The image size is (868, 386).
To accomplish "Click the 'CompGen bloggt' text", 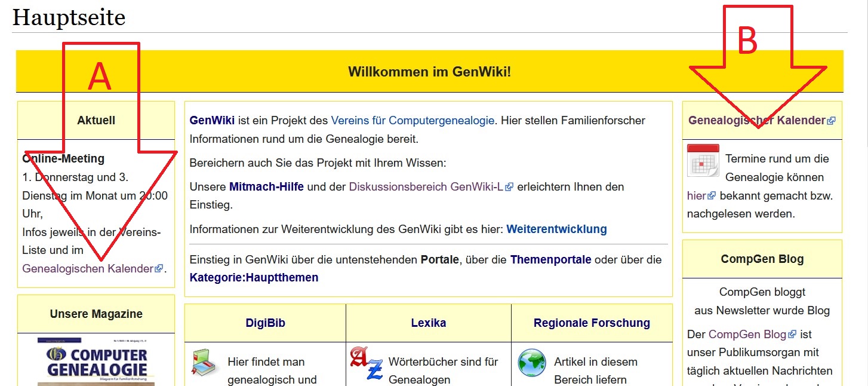I will click(762, 292).
